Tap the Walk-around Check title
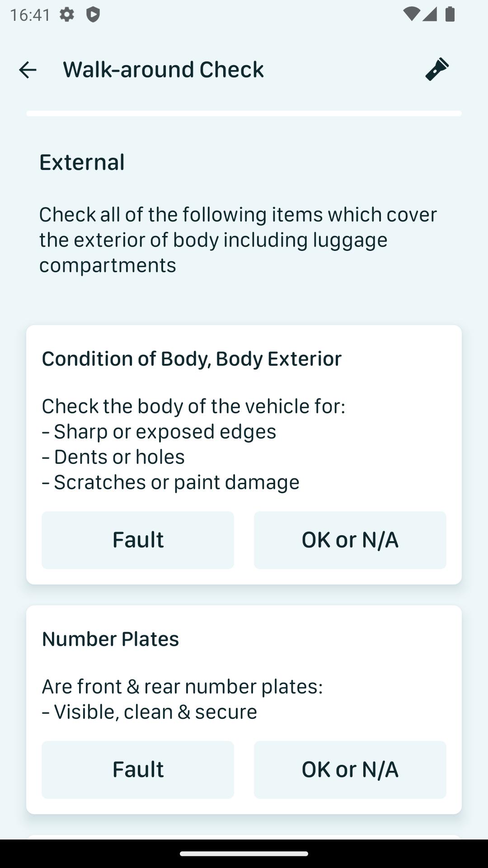 coord(163,70)
